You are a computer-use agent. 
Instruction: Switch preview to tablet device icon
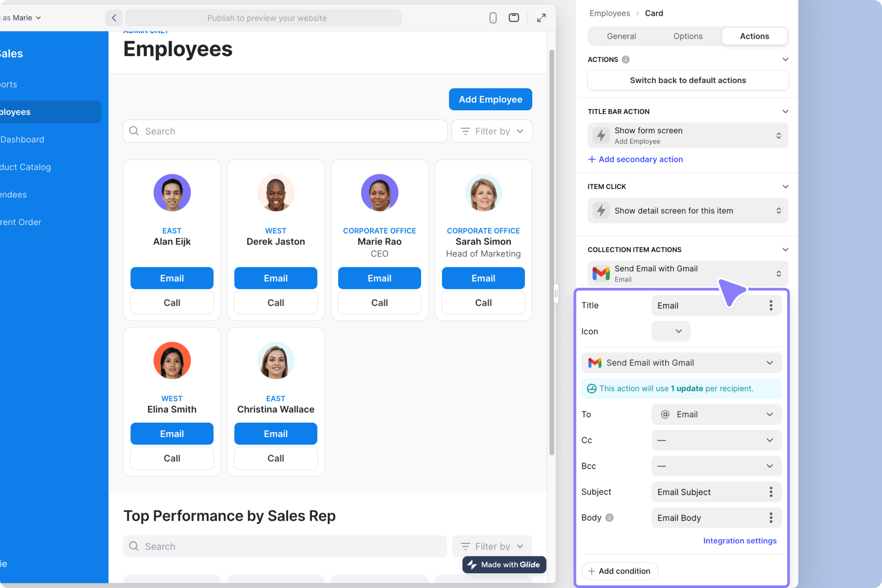tap(514, 18)
